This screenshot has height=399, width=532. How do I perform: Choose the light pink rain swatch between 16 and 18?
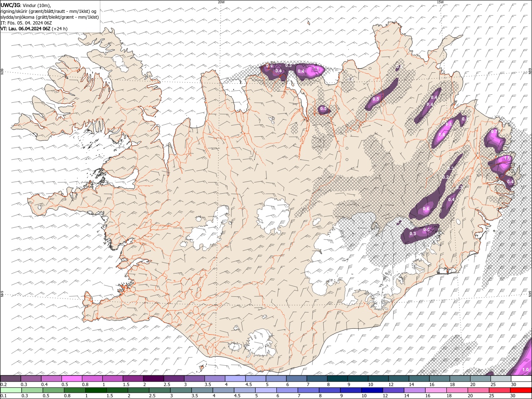(435, 390)
